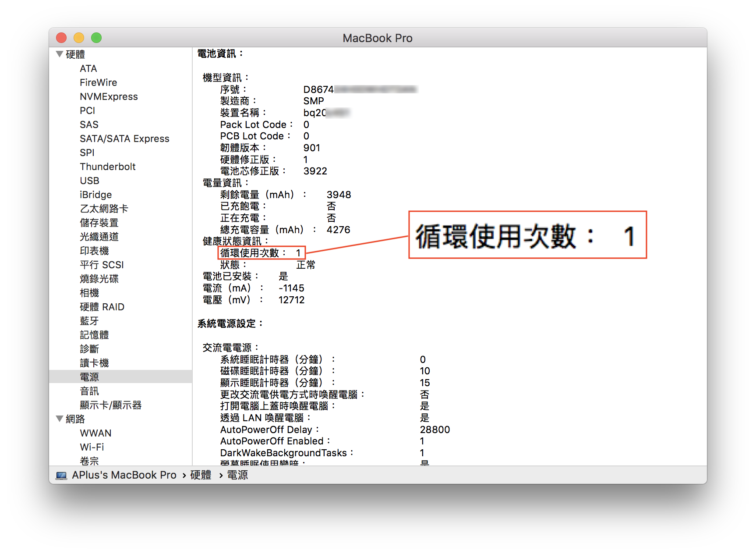Close the window with the red button
The height and width of the screenshot is (554, 756).
click(x=61, y=38)
